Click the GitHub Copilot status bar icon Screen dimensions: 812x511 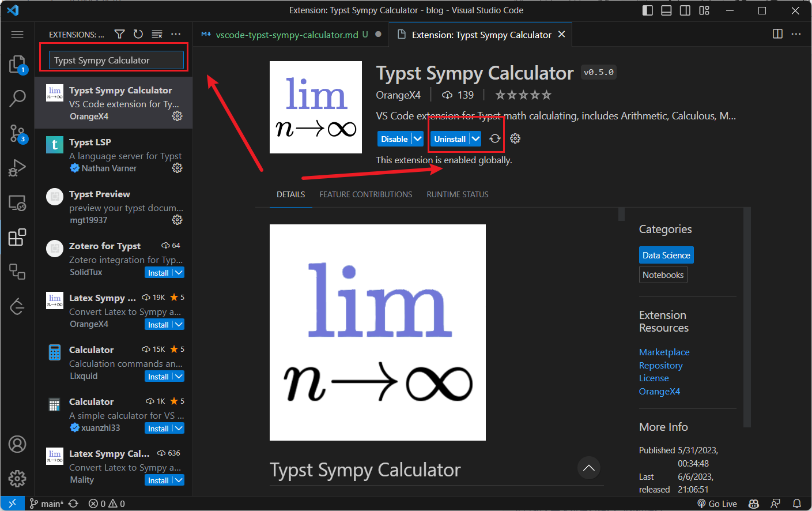click(753, 503)
